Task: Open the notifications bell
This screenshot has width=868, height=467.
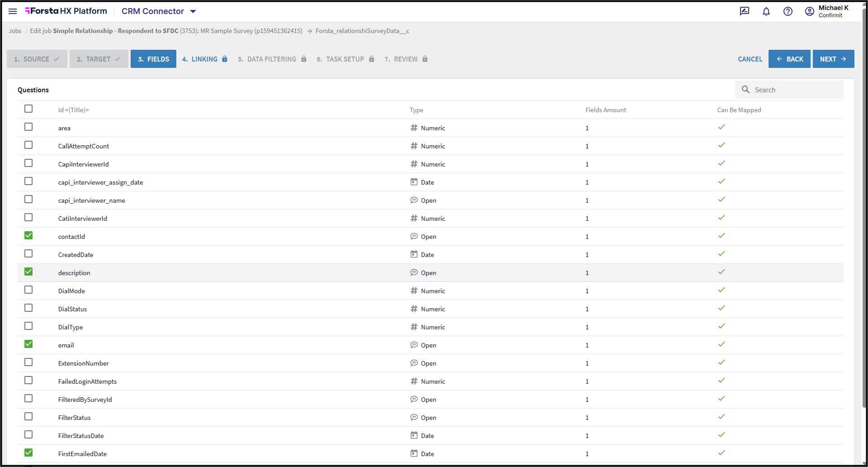Action: (766, 11)
